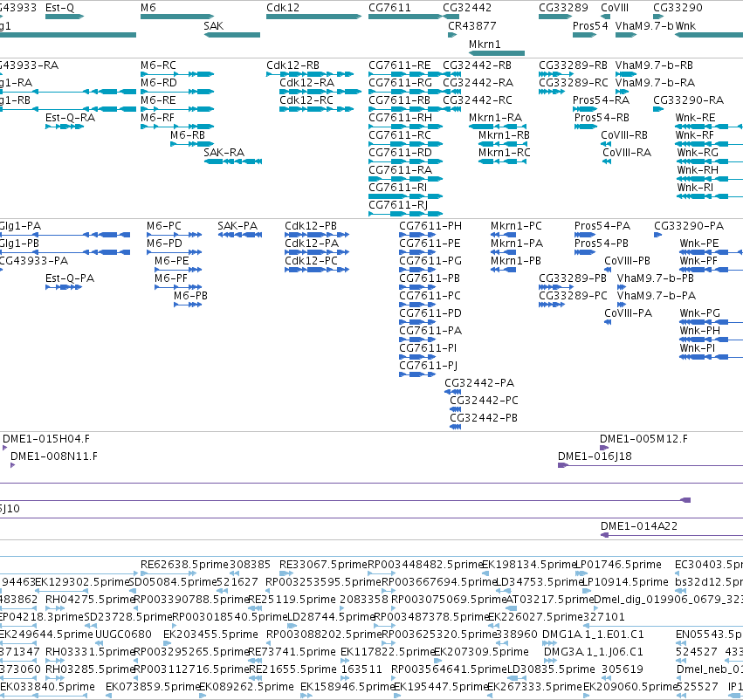Screen dimensions: 743x700
Task: Click the Mkrn1 gene label
Action: 485,44
